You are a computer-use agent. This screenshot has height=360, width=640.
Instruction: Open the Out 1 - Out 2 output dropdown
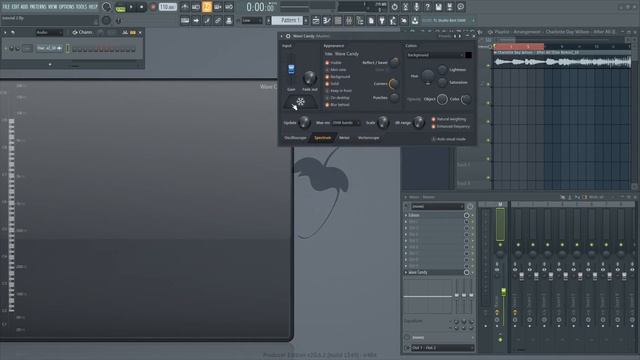coord(442,348)
